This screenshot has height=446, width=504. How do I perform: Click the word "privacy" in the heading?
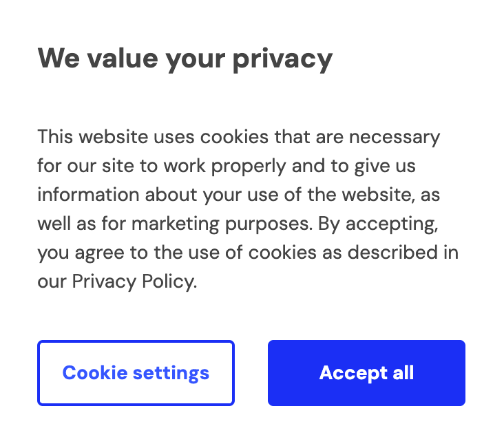282,59
